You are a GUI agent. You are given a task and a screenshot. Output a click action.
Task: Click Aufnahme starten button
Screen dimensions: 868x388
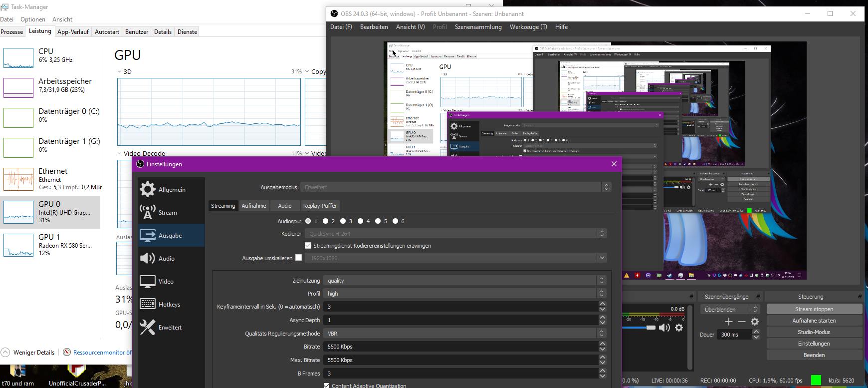click(814, 321)
